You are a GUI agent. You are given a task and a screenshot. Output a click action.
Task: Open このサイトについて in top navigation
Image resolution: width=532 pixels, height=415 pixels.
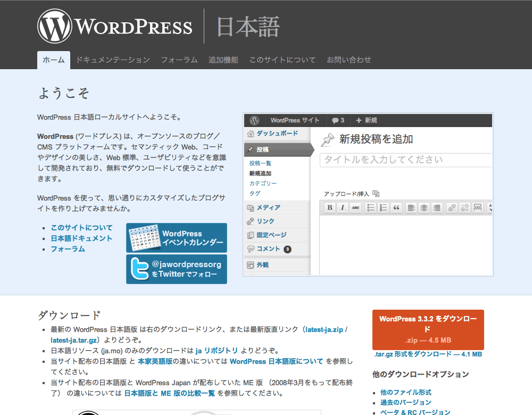coord(282,60)
